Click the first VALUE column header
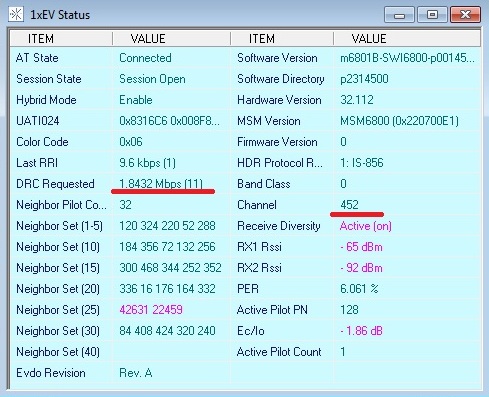This screenshot has height=397, width=489. click(x=171, y=39)
